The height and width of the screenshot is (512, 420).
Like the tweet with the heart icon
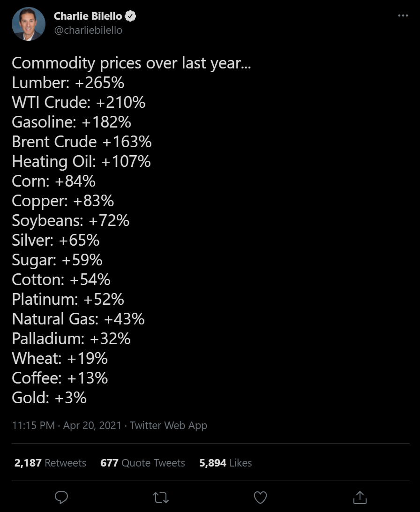(261, 497)
